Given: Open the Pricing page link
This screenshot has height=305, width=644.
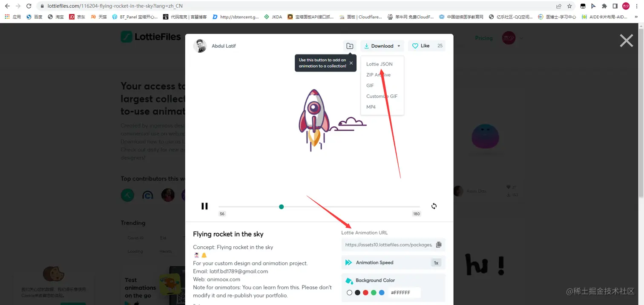Looking at the screenshot, I should [x=484, y=38].
